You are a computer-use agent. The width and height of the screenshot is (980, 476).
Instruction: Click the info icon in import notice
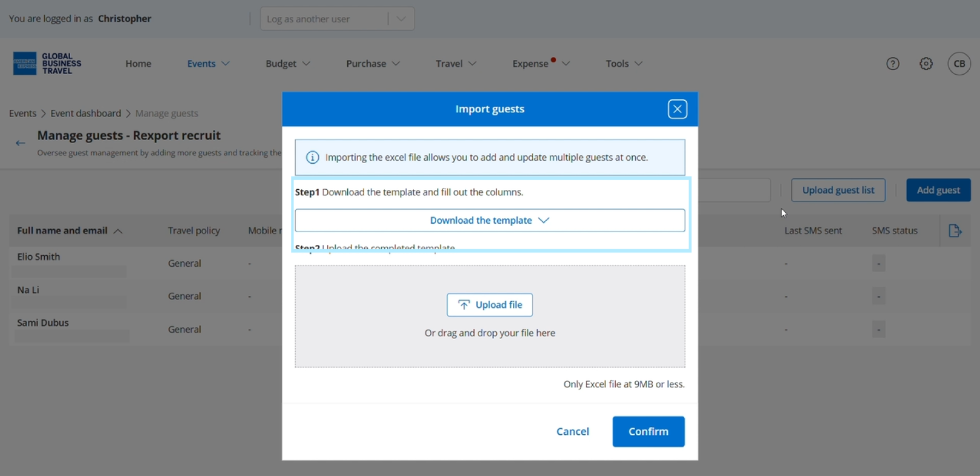click(312, 157)
